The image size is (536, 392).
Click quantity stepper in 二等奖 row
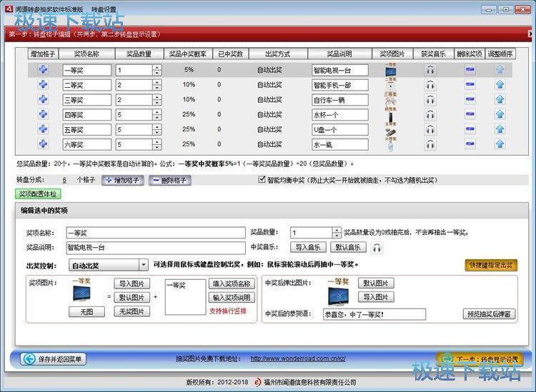click(x=157, y=85)
